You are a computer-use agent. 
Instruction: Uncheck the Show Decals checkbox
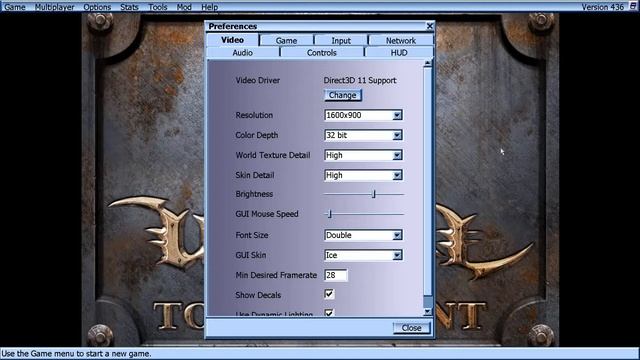point(329,294)
